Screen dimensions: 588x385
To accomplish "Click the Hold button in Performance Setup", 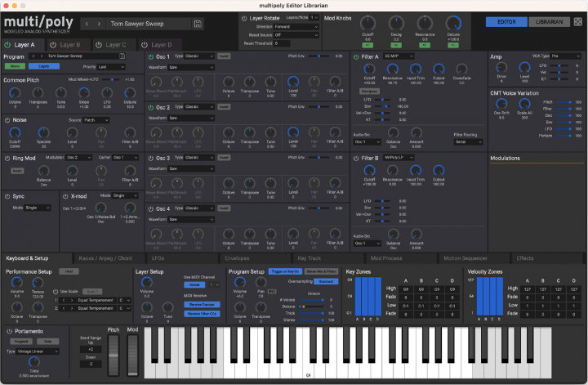I will coord(69,271).
